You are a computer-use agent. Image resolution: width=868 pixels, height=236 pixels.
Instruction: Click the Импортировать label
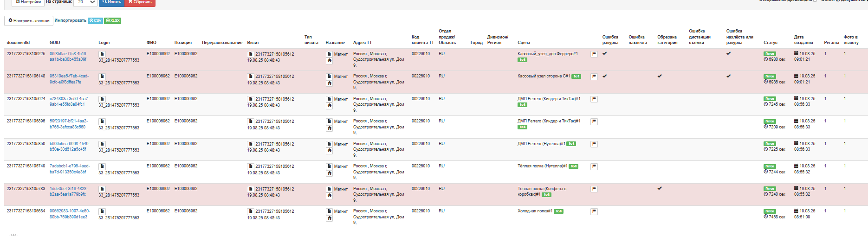pyautogui.click(x=71, y=20)
